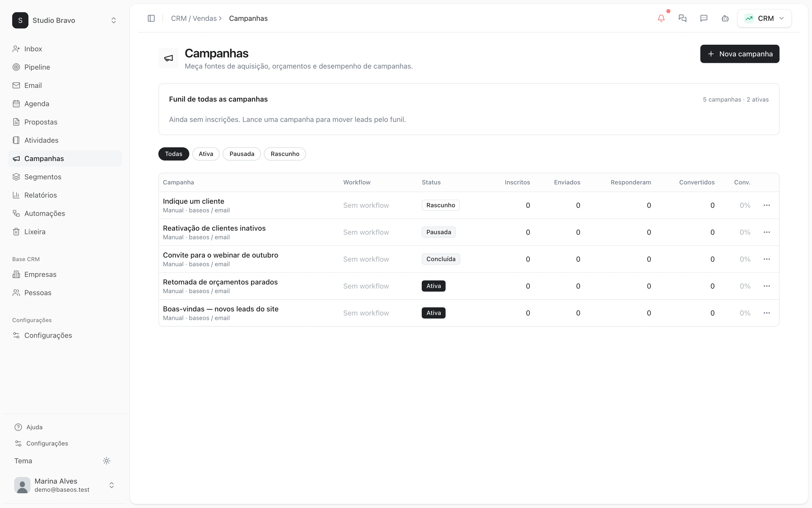Click the Lixeira trash icon
The image size is (812, 508).
click(16, 232)
